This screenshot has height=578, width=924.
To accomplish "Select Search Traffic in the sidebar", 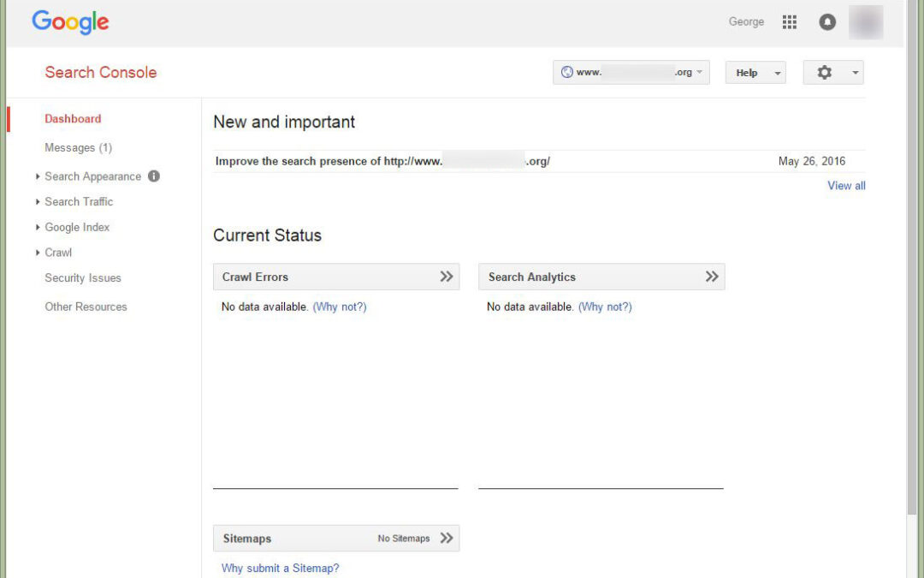I will coord(79,202).
